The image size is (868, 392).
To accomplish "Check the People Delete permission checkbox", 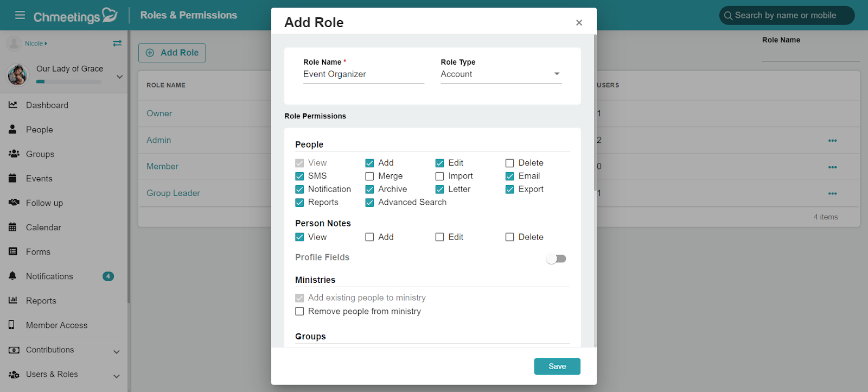I will pos(509,163).
